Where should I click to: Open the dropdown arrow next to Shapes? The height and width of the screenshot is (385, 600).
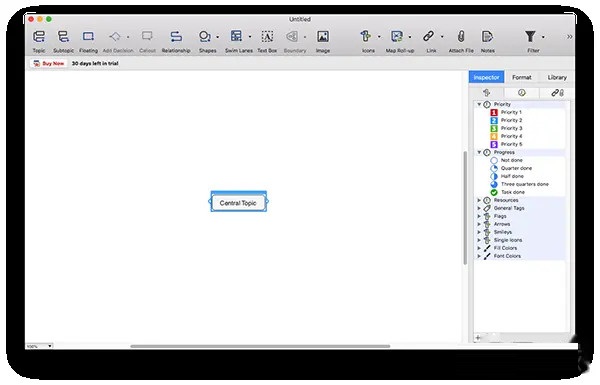pyautogui.click(x=218, y=38)
